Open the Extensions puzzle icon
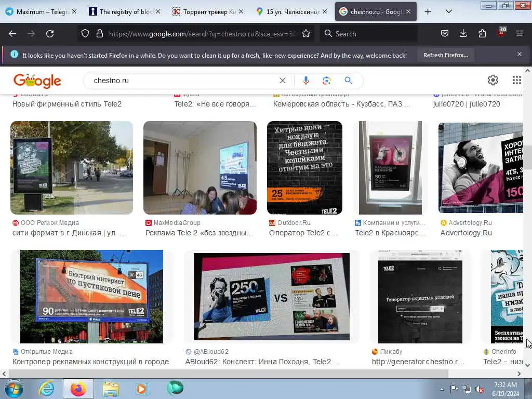The width and height of the screenshot is (532, 399). 482,33
